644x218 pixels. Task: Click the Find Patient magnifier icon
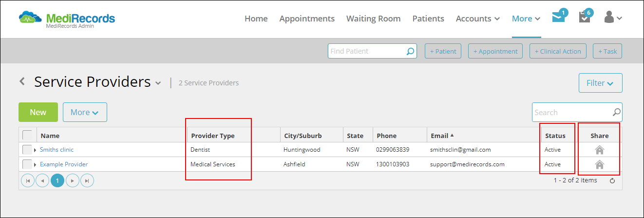click(411, 51)
